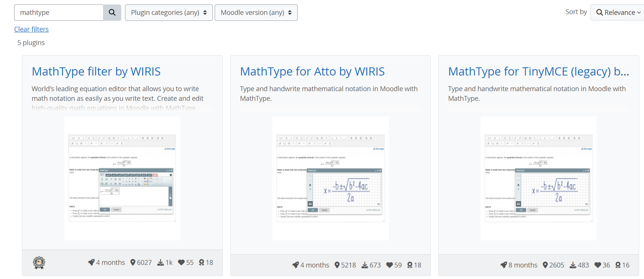Click '16' contributors count on TinyMCE card
Viewport: 644px width, 279px height.
[x=626, y=265]
